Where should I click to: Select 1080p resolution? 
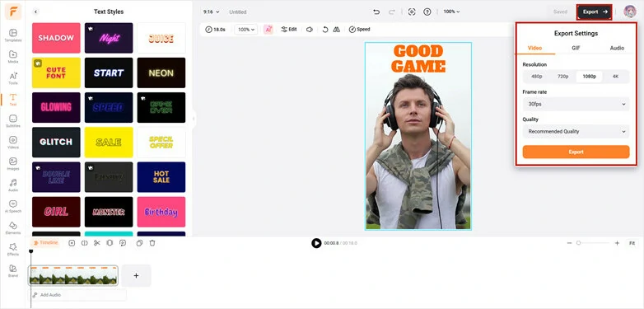click(x=589, y=77)
